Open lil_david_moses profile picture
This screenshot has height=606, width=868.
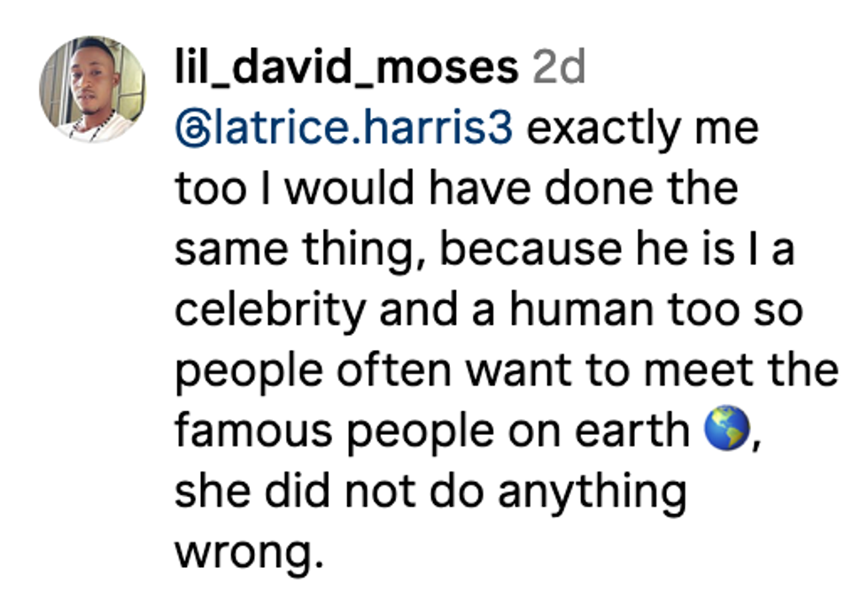click(92, 89)
